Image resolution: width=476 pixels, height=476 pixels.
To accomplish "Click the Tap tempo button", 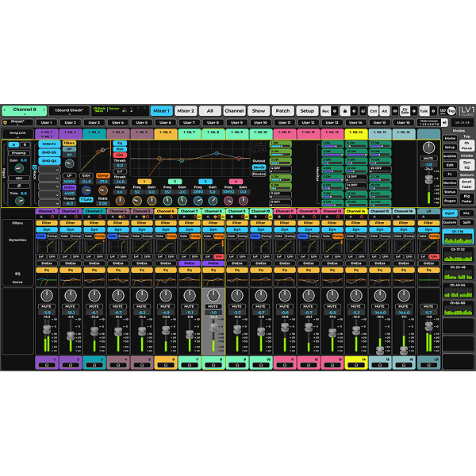I will pos(451,111).
